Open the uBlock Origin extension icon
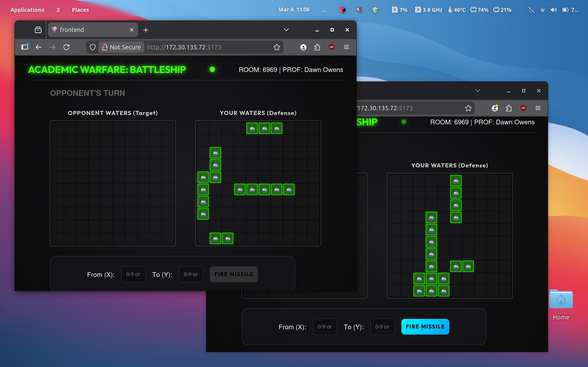588x367 pixels. coord(332,47)
